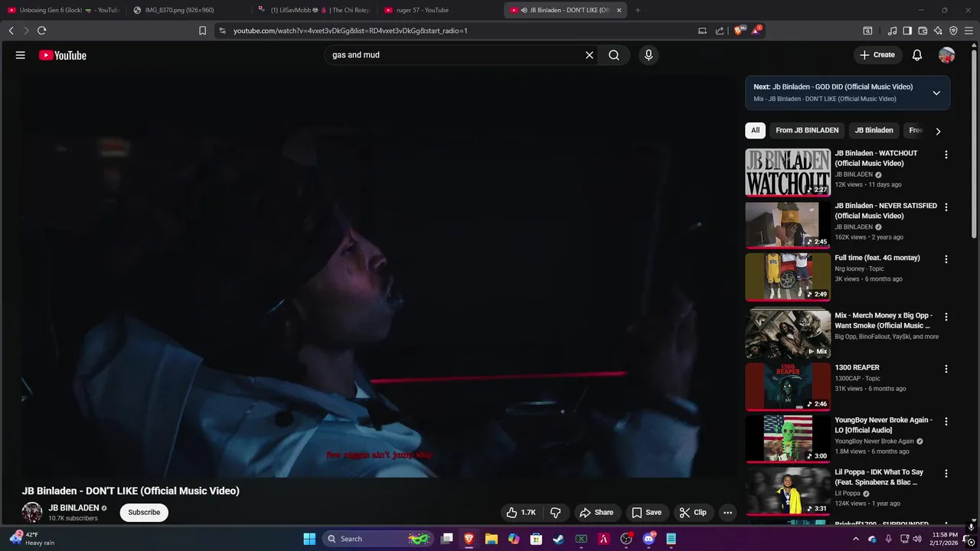Go to the YouTube home logo
Image resolution: width=980 pixels, height=551 pixels.
point(63,55)
